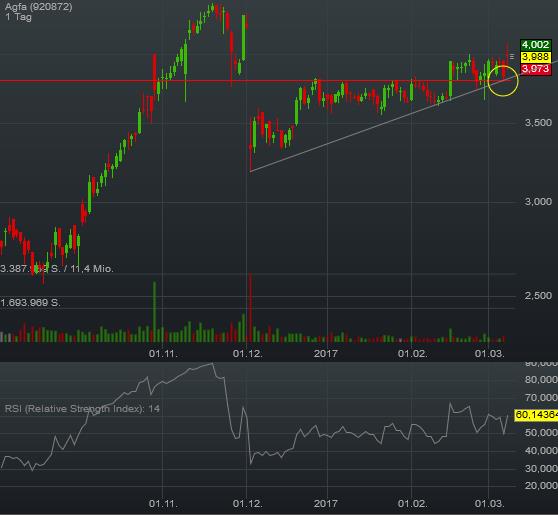Screen dimensions: 558x515
Task: Click the 11,4 Mio. volume label
Action: point(92,269)
